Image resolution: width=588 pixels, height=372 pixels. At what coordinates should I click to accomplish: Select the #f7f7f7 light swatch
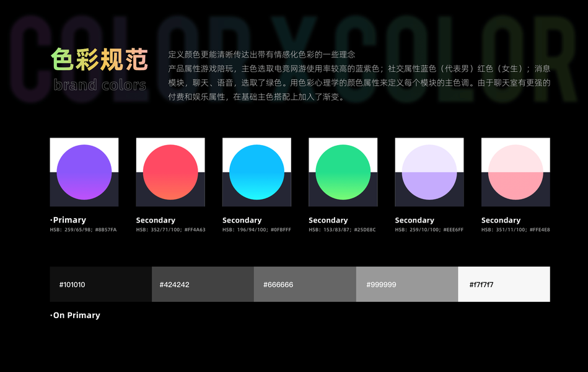(504, 284)
